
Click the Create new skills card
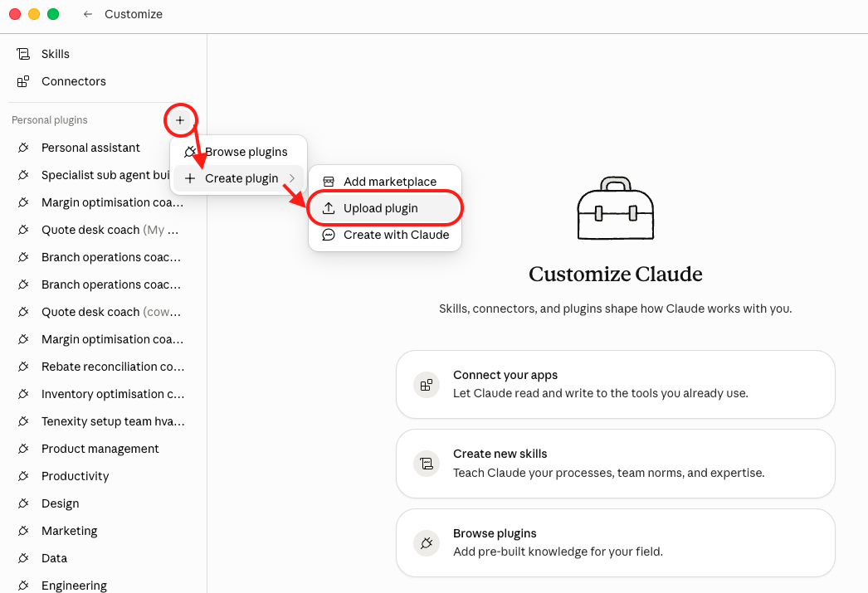click(x=616, y=464)
